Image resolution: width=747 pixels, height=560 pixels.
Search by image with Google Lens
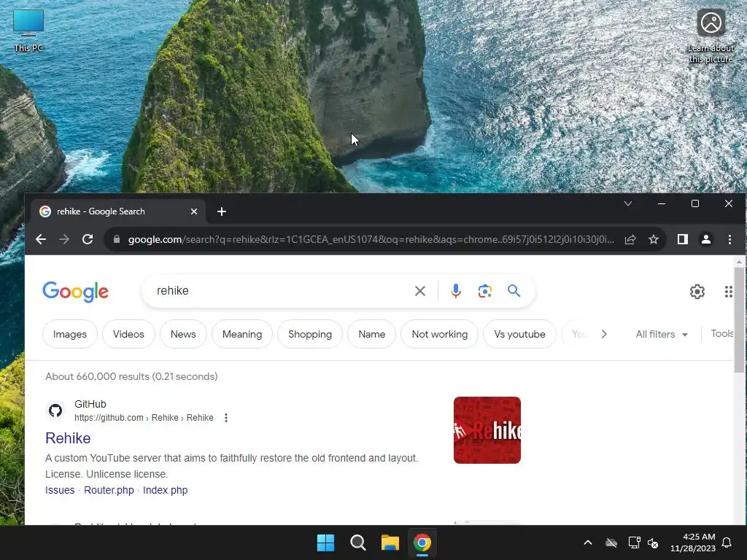pyautogui.click(x=484, y=291)
